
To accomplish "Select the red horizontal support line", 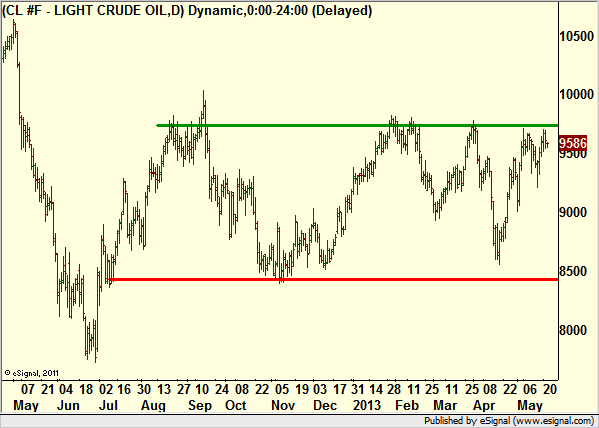I will (x=333, y=280).
